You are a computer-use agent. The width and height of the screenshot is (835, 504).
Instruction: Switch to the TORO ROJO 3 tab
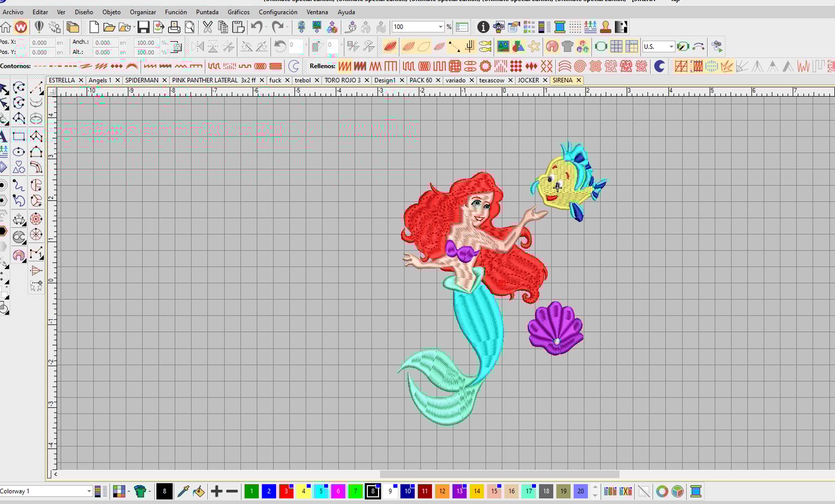(342, 80)
